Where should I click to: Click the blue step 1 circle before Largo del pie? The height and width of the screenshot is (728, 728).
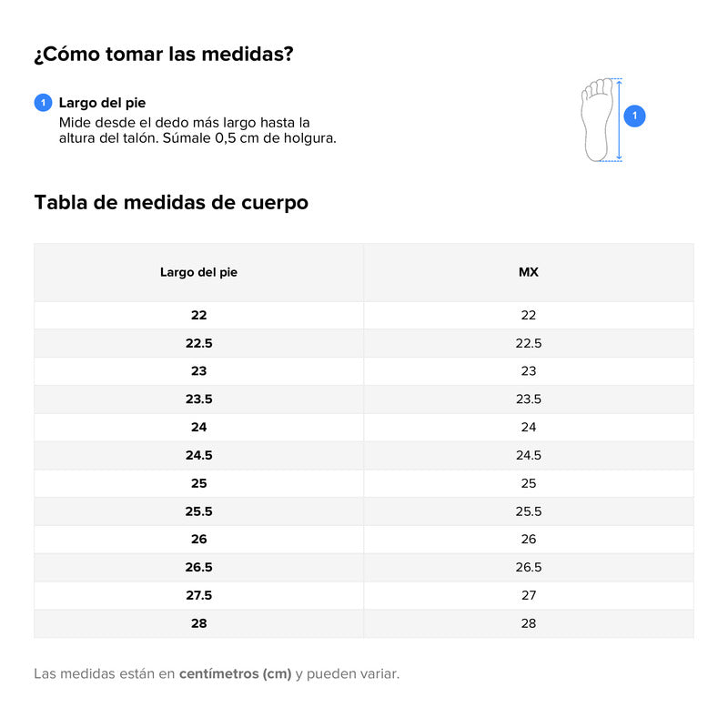pyautogui.click(x=43, y=103)
